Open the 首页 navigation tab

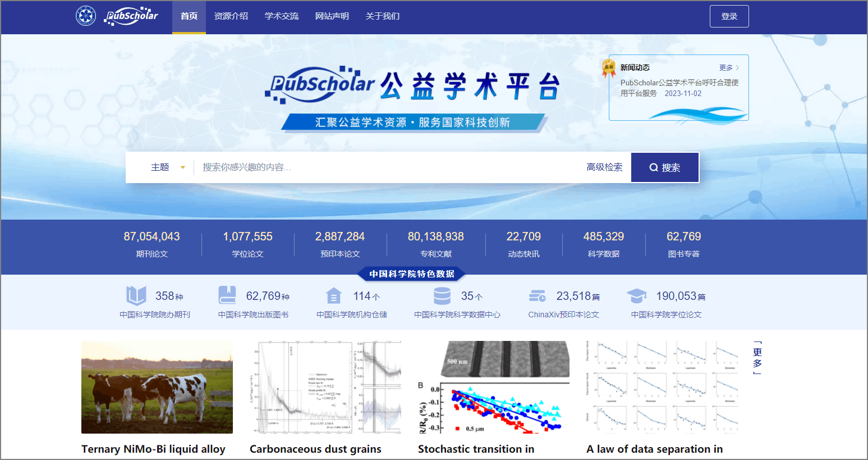tap(189, 16)
